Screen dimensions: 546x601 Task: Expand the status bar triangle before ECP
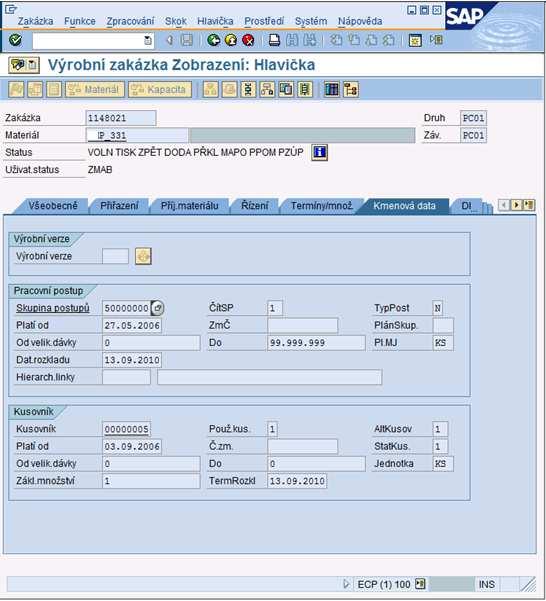346,584
